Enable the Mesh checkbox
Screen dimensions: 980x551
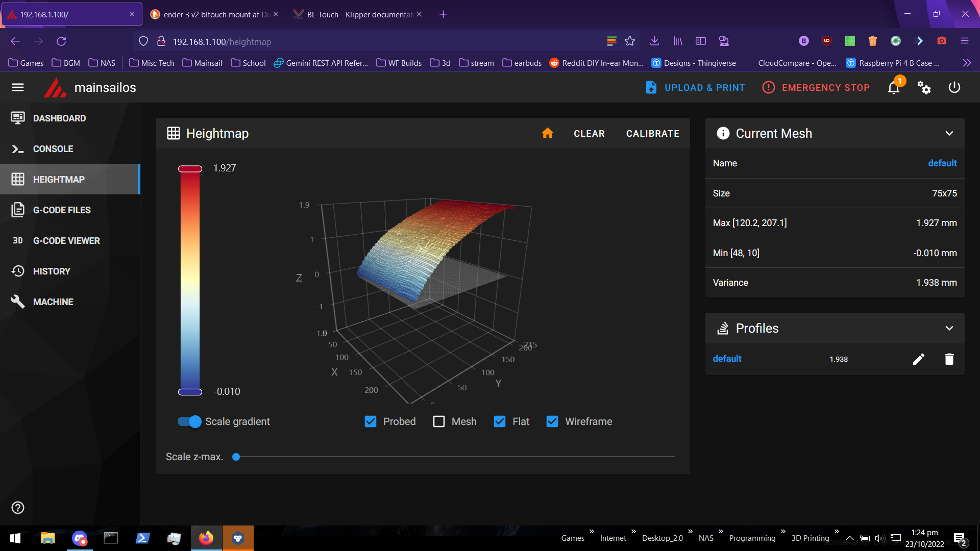[x=438, y=421]
